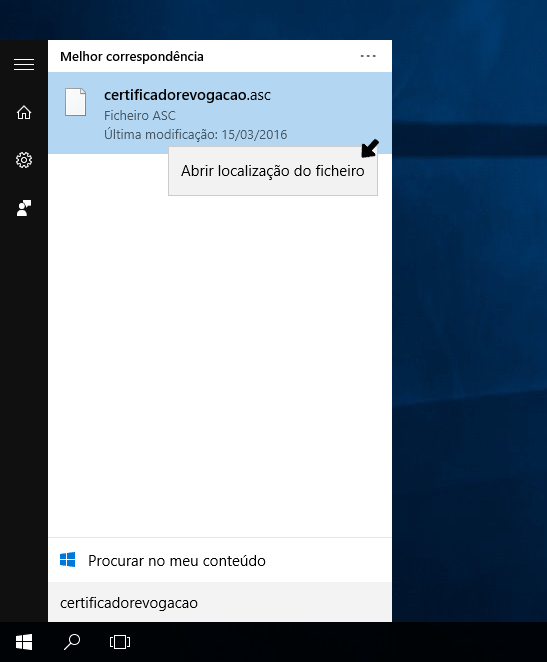This screenshot has height=662, width=547.
Task: Open Task View from the taskbar
Action: point(120,642)
